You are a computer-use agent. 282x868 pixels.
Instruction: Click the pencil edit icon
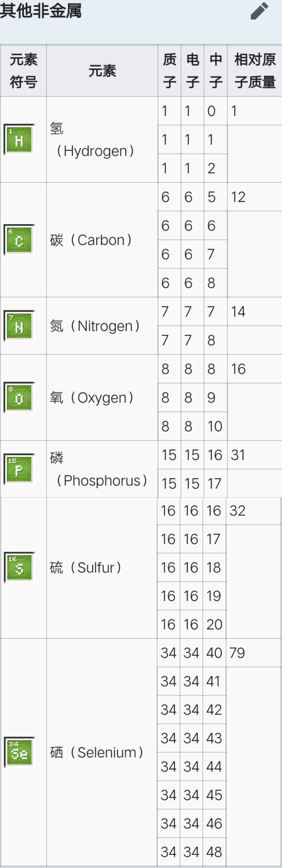(260, 11)
